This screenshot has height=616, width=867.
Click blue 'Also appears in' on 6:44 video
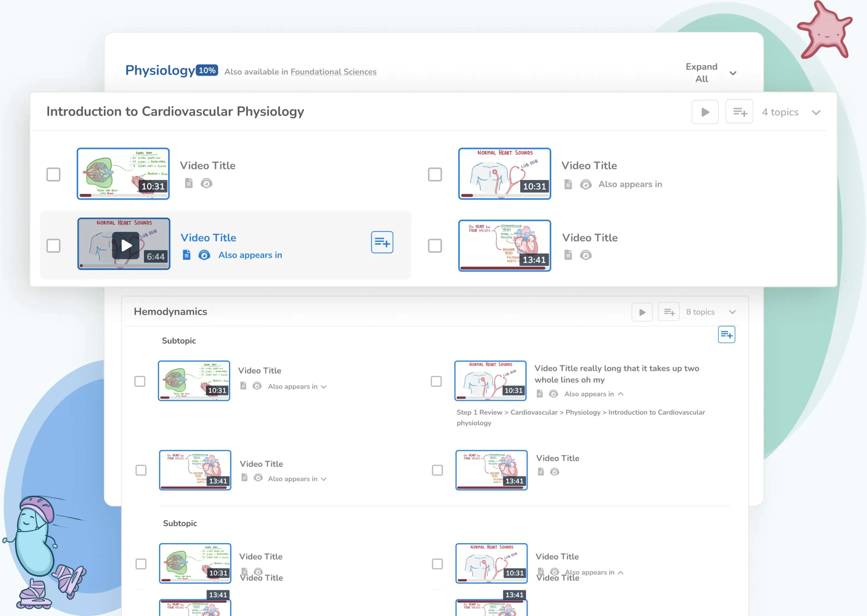click(x=250, y=255)
